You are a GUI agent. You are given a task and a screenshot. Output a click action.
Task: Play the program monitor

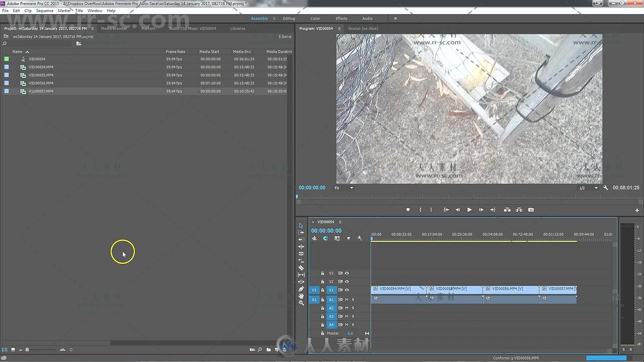469,210
